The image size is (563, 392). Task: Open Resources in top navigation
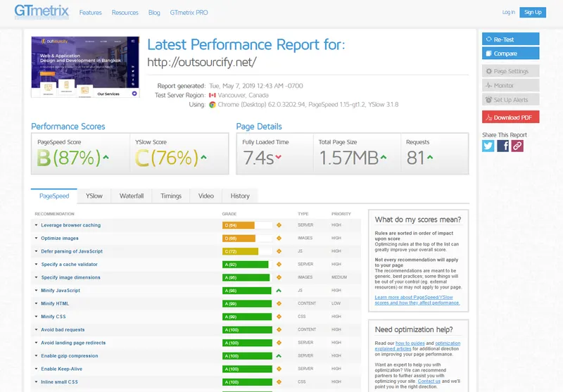[x=125, y=13]
